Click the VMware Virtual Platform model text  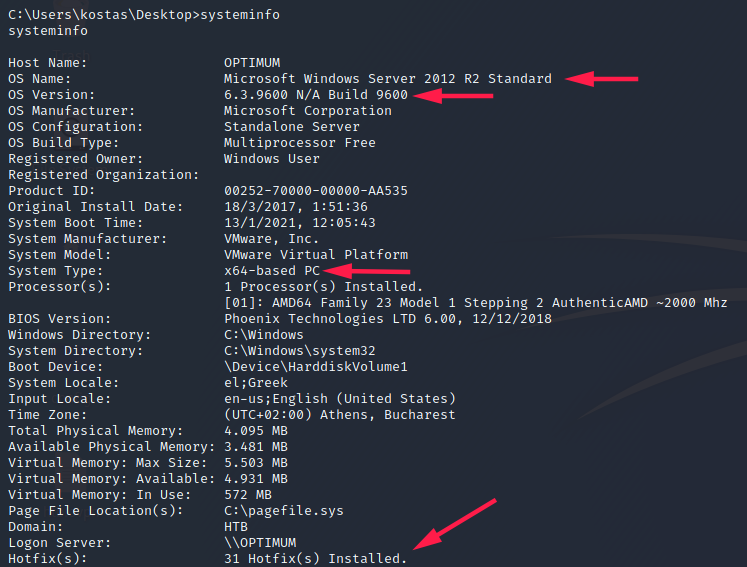[x=316, y=255]
